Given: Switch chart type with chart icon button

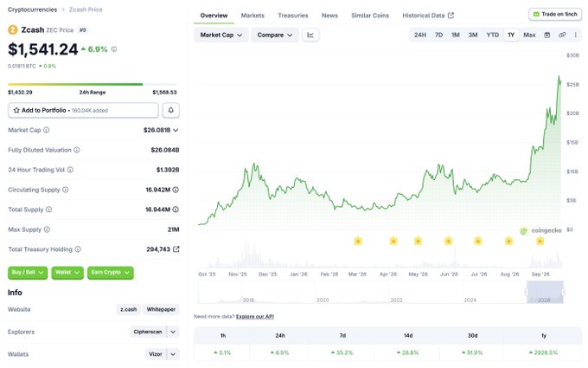Looking at the screenshot, I should (310, 35).
